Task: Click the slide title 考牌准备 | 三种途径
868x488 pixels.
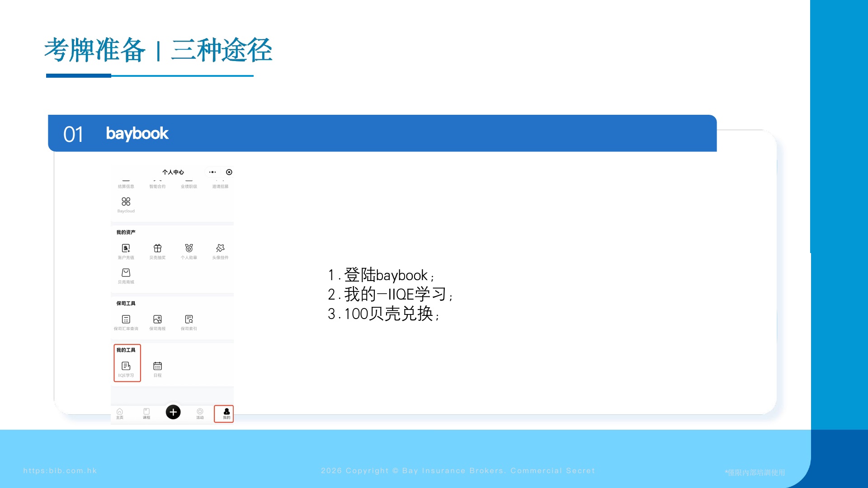Action: pyautogui.click(x=158, y=50)
